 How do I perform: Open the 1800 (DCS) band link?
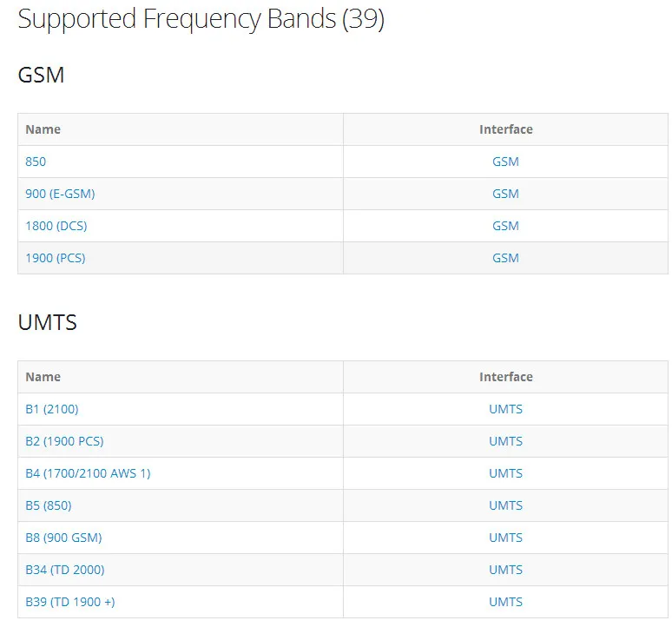point(56,226)
